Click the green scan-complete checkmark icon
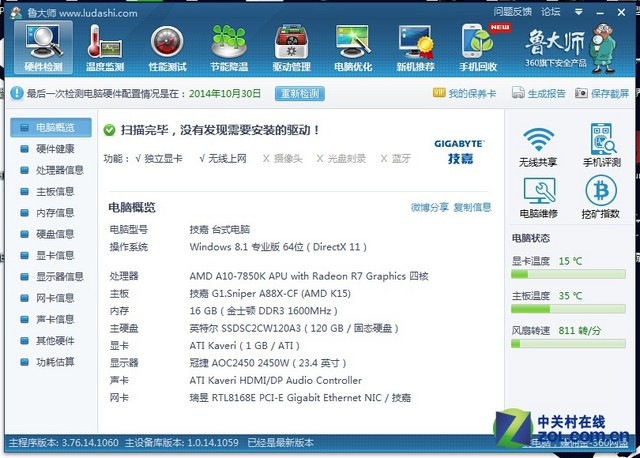Image resolution: width=640 pixels, height=458 pixels. click(x=109, y=130)
